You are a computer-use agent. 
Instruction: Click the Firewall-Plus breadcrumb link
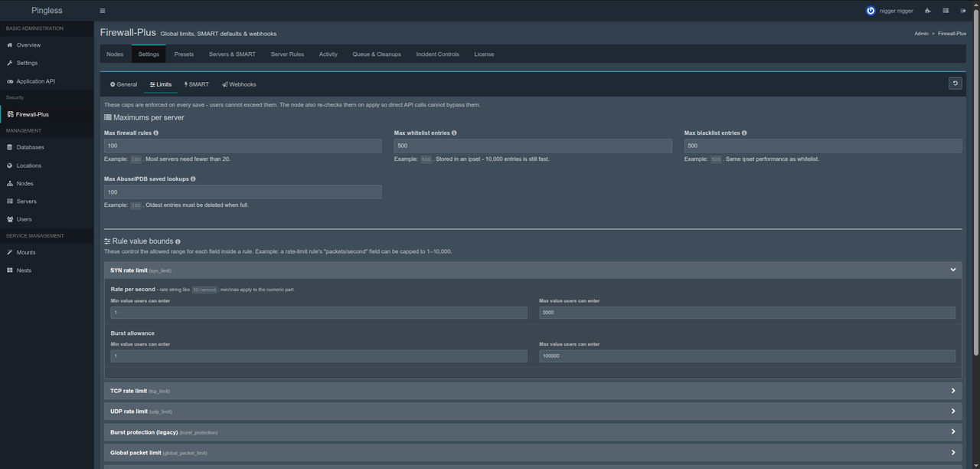tap(952, 34)
